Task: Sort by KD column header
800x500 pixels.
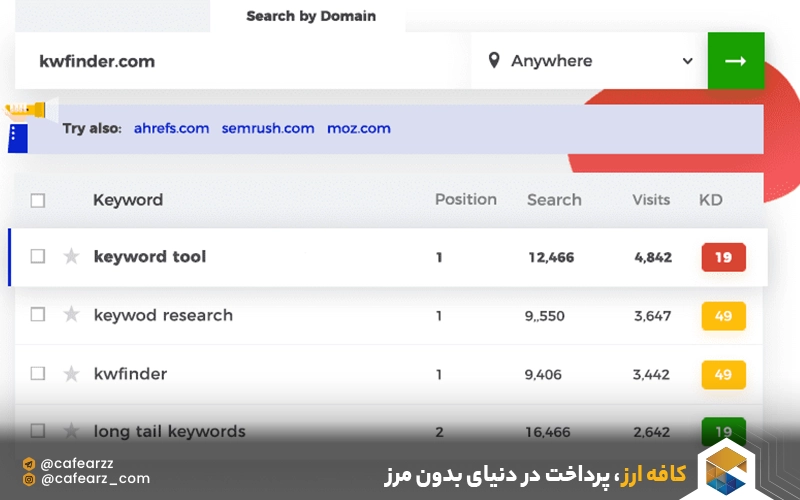Action: [x=711, y=199]
